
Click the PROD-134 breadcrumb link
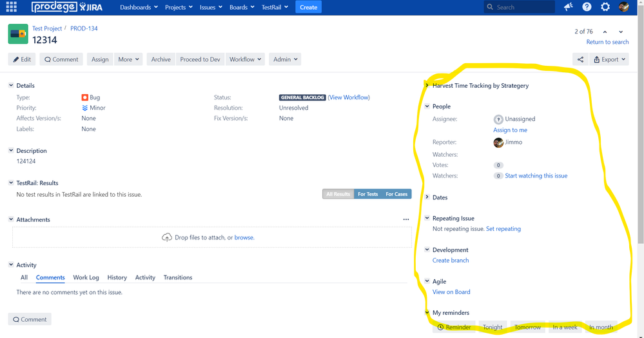coord(84,28)
